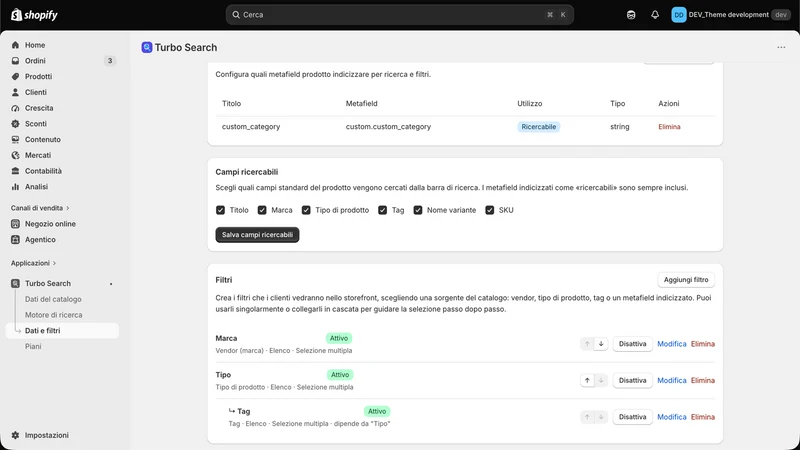
Task: Toggle the Tipo di prodotto checkbox
Action: 306,210
